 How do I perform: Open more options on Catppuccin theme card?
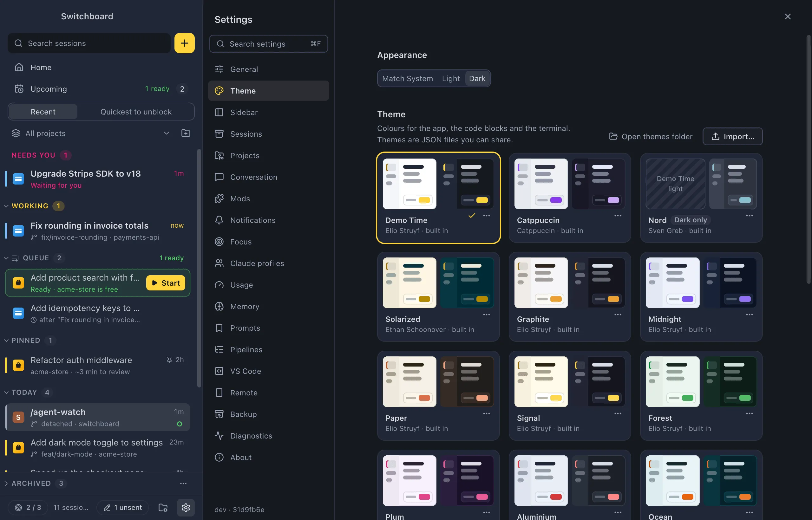[x=618, y=215]
